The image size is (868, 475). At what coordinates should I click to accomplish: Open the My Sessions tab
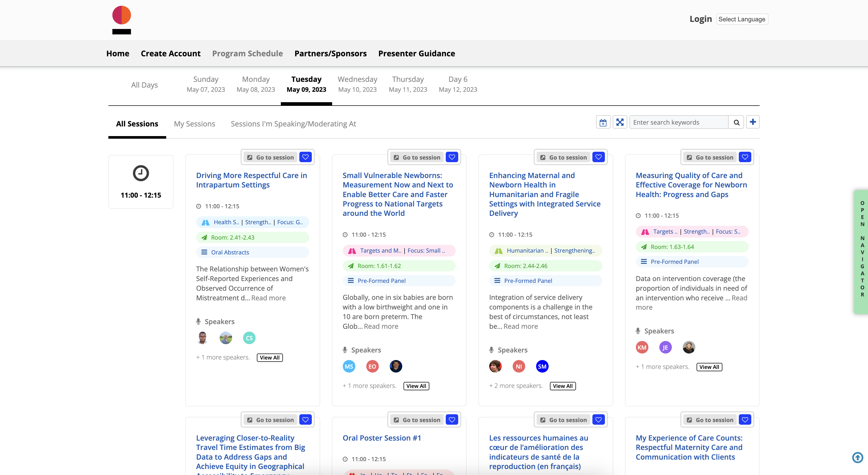tap(194, 124)
